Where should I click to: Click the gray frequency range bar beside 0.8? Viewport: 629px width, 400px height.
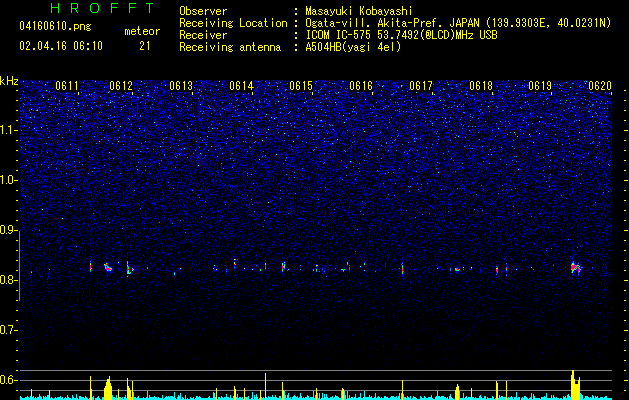click(x=20, y=266)
